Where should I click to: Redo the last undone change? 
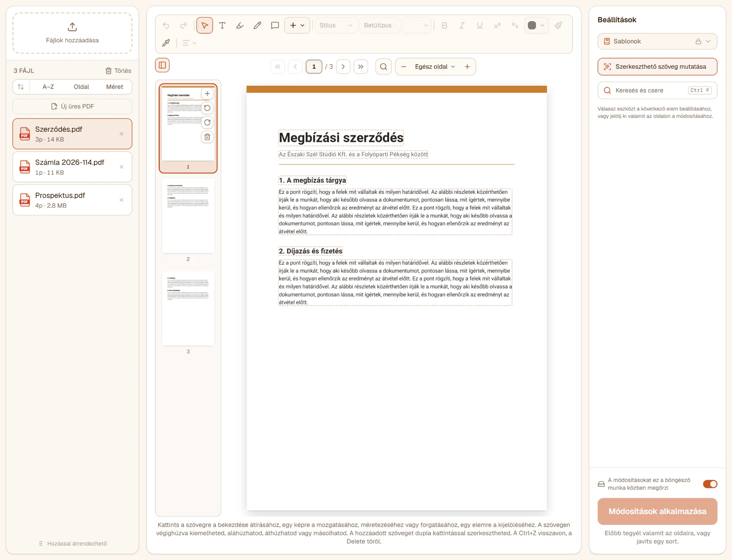(x=183, y=25)
